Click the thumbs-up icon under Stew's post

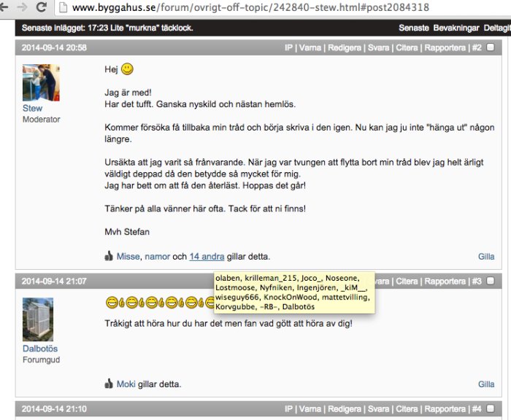coord(109,256)
